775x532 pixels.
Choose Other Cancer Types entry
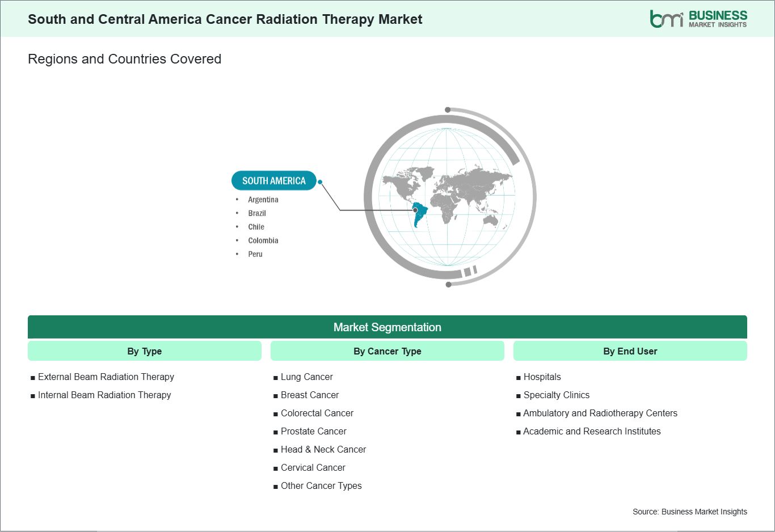coord(321,486)
